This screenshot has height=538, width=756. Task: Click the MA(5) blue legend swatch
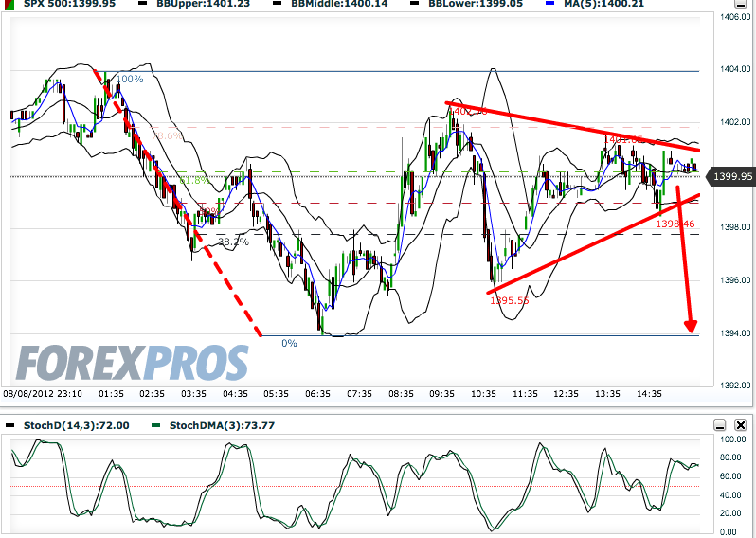549,4
